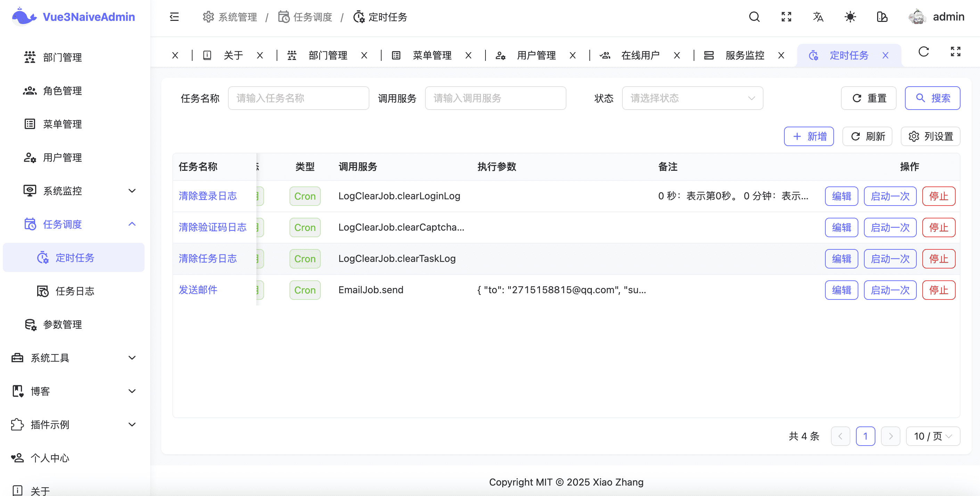Image resolution: width=980 pixels, height=496 pixels.
Task: Toggle light/dark theme with the sun icon
Action: pos(850,17)
